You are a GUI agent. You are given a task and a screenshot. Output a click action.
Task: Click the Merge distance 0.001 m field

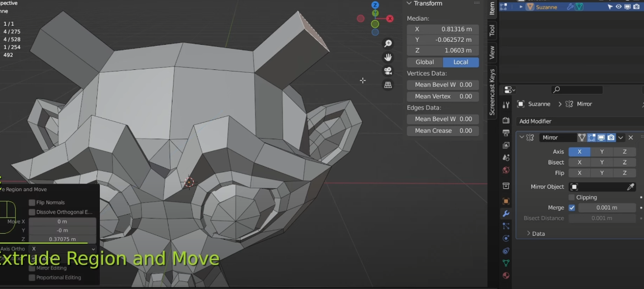607,208
